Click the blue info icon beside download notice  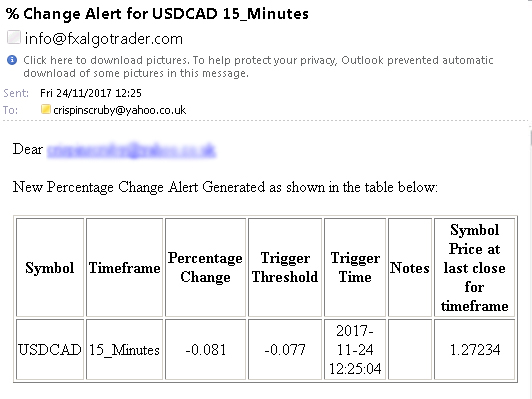(x=12, y=60)
